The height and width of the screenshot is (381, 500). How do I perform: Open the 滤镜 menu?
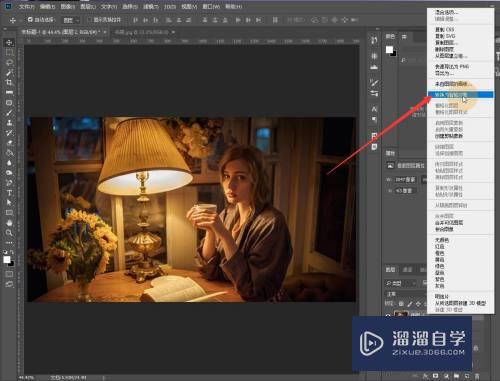[151, 6]
